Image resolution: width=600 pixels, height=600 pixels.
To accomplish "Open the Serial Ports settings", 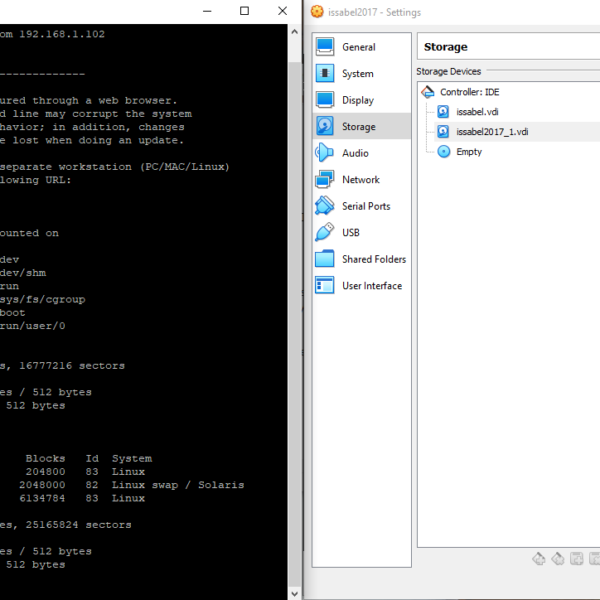I will pyautogui.click(x=365, y=206).
